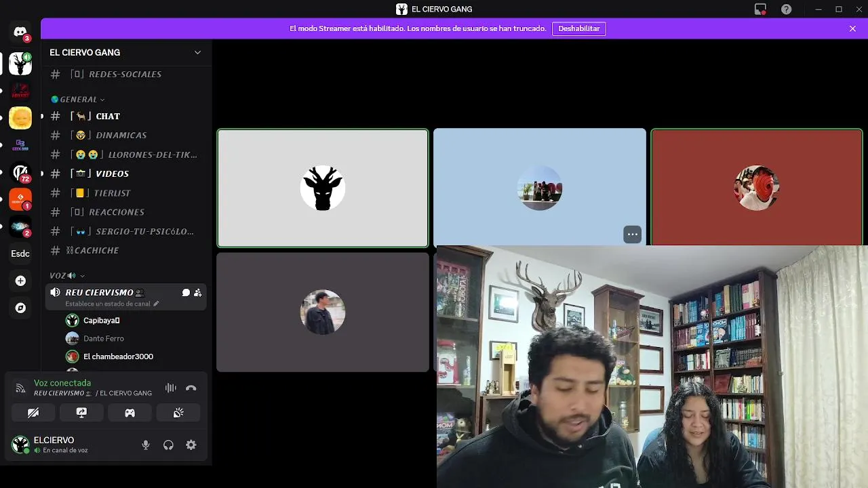This screenshot has width=868, height=488.
Task: Open REU CIERVISMO voice channel text chat icon
Action: click(186, 293)
